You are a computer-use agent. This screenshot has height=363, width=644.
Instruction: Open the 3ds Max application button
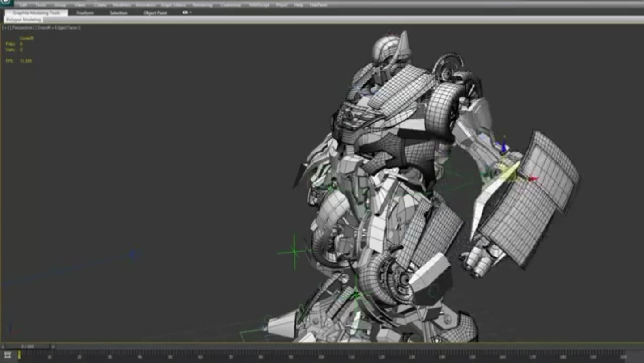[x=7, y=3]
